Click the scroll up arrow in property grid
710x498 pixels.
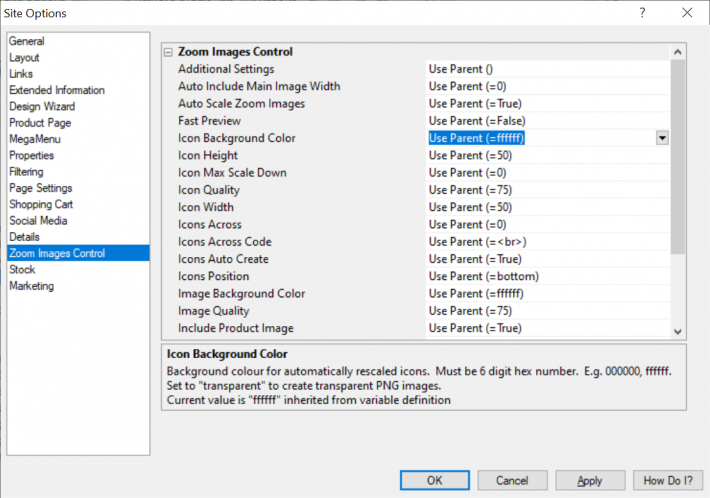pyautogui.click(x=678, y=52)
